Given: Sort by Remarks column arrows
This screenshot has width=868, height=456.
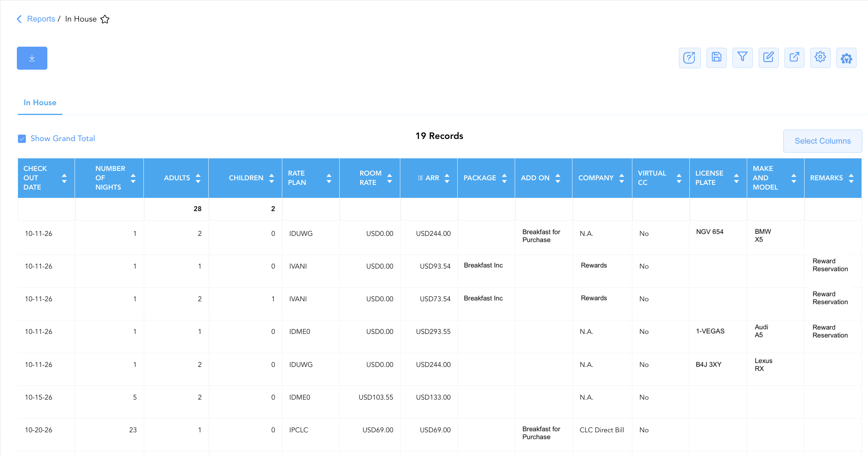Looking at the screenshot, I should (x=851, y=178).
